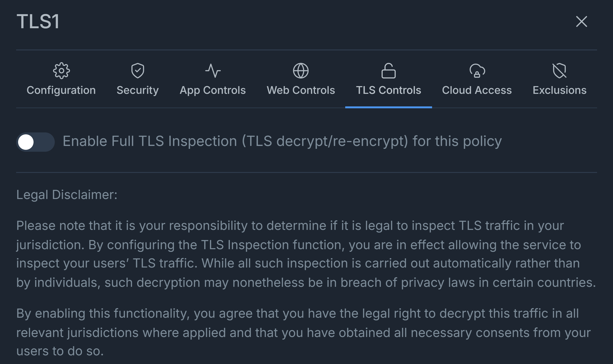Open the Cloud Access tab label
Screen dimensions: 613x364
tap(477, 90)
